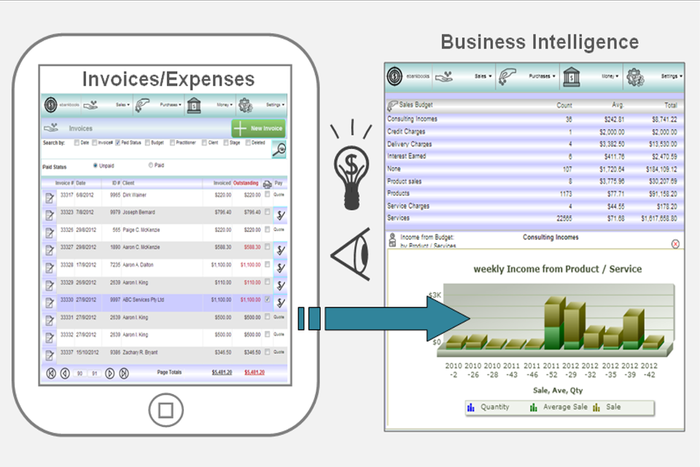Select the Paid radio button

click(x=151, y=165)
